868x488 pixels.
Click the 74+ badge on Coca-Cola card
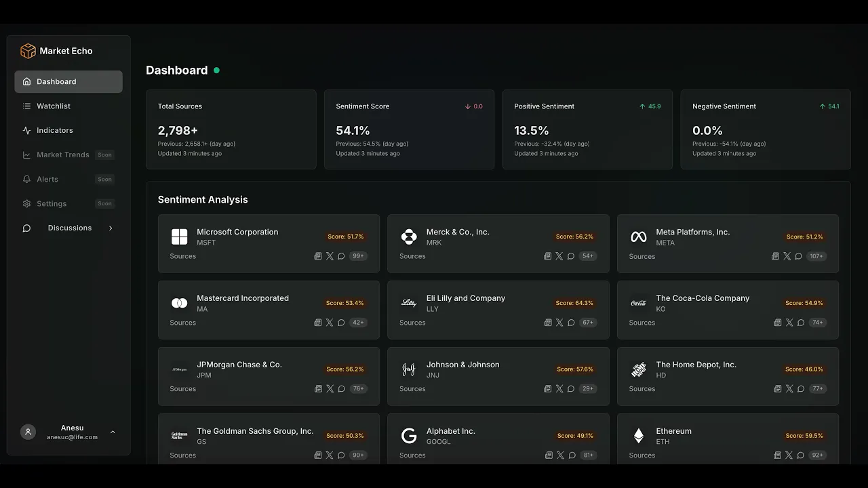coord(818,323)
